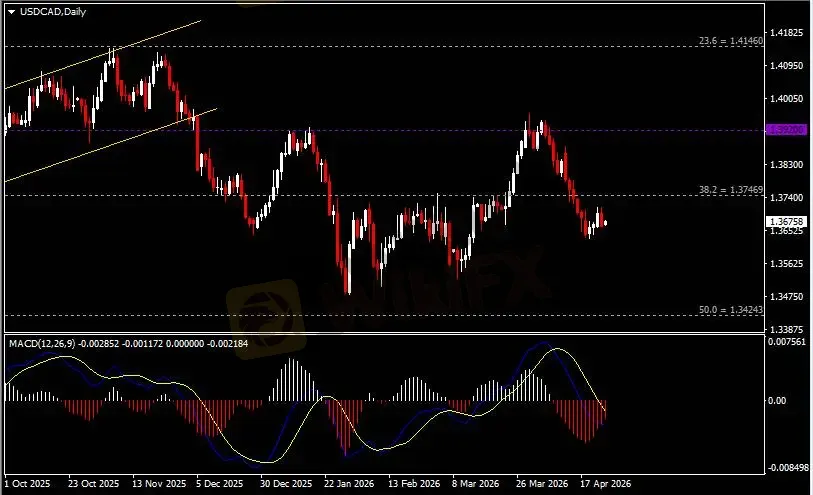This screenshot has width=813, height=495.
Task: Click the 5 Dec 2025 date label
Action: point(219,483)
